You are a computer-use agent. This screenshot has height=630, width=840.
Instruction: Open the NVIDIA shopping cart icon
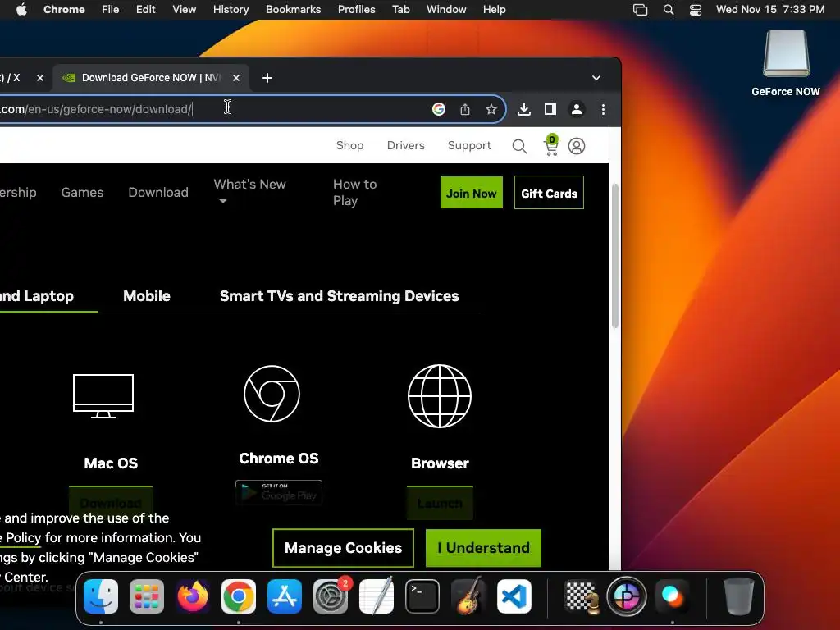551,145
